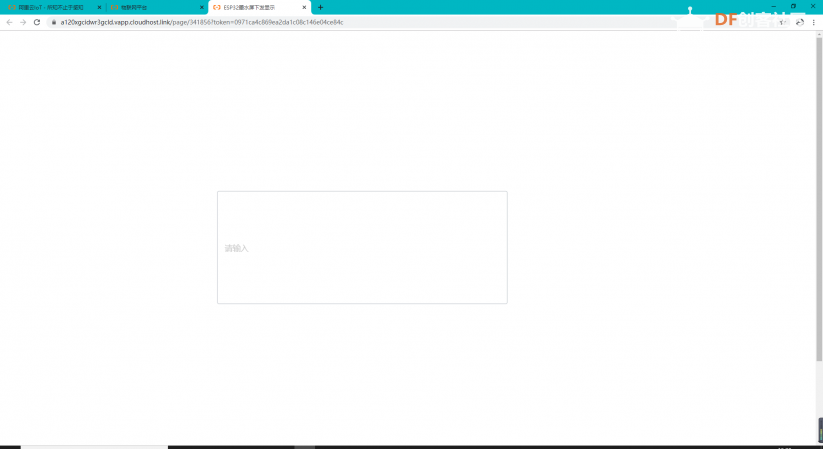Click the lock icon in address bar

[54, 22]
